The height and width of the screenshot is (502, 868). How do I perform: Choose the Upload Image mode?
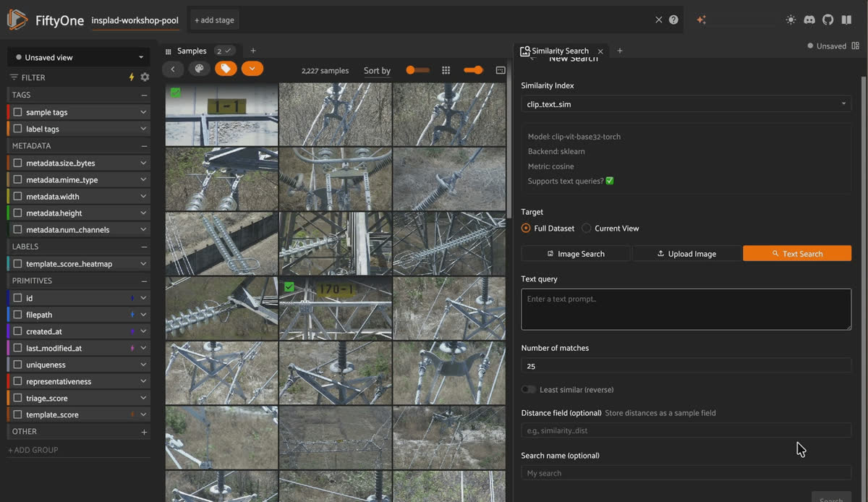click(686, 253)
